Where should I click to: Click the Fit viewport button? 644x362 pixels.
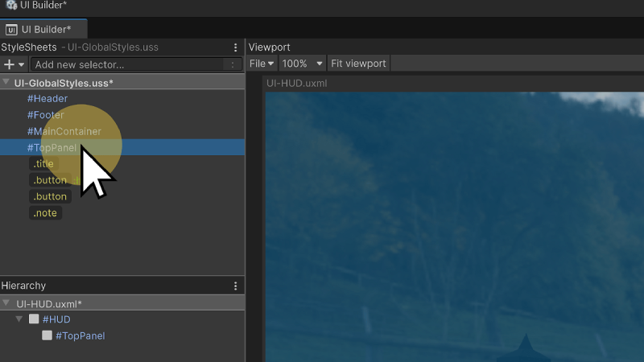tap(359, 64)
